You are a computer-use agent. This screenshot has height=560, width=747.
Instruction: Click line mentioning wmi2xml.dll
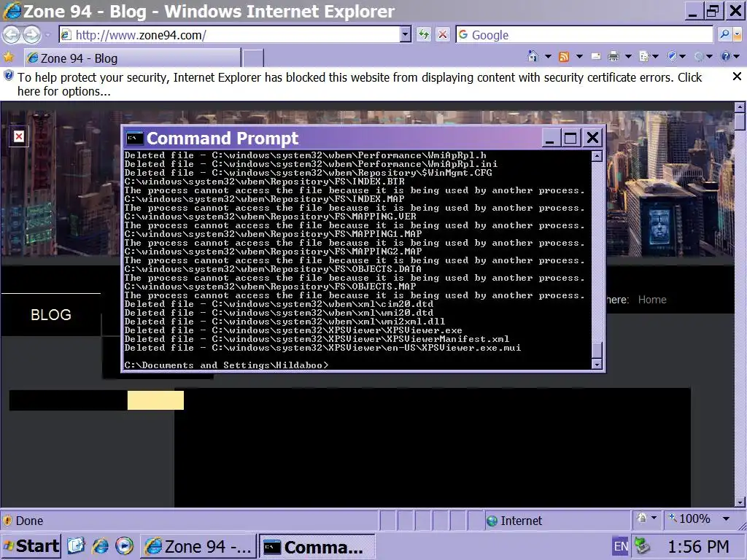tap(285, 322)
